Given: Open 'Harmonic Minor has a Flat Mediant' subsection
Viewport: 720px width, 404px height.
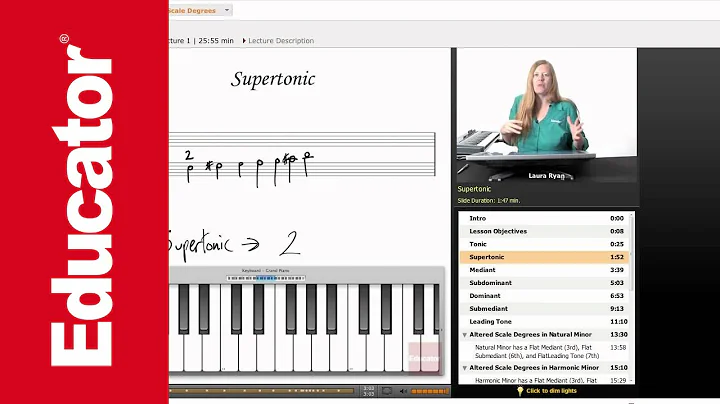Looking at the screenshot, I should (536, 381).
